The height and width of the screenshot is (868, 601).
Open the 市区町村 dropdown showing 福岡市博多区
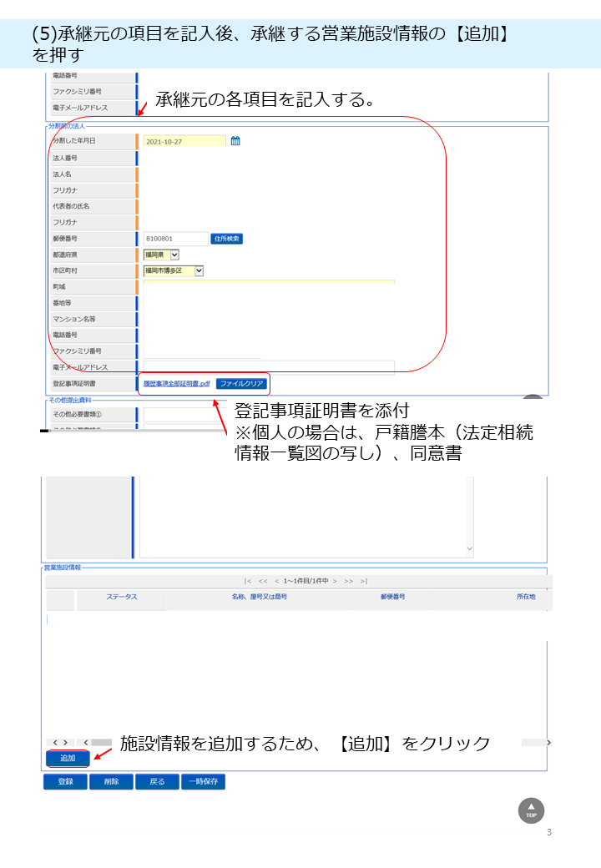(199, 270)
